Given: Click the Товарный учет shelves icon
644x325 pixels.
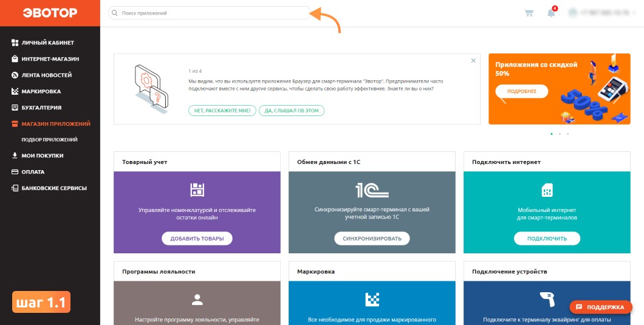Looking at the screenshot, I should click(x=197, y=190).
